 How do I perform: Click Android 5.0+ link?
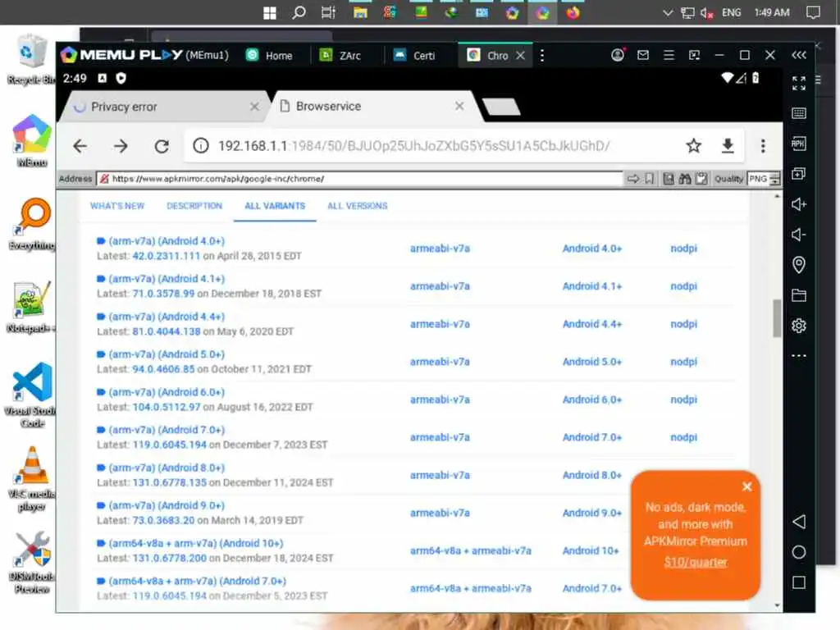point(592,362)
